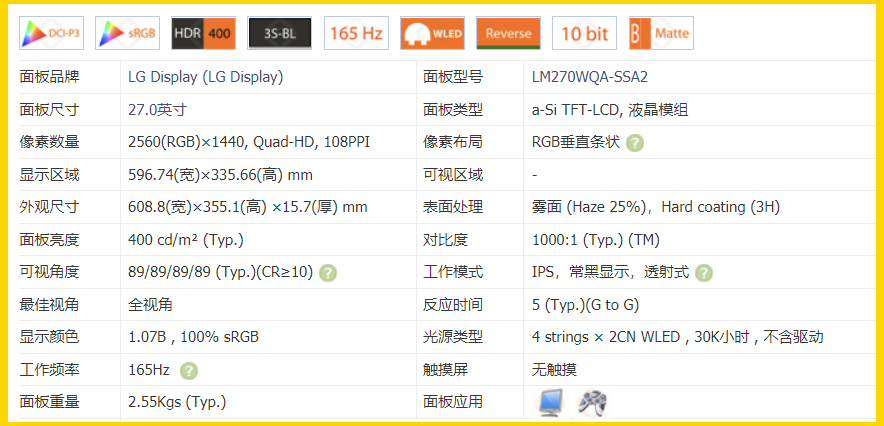This screenshot has width=884, height=426.
Task: Click the Matte surface badge
Action: (661, 33)
